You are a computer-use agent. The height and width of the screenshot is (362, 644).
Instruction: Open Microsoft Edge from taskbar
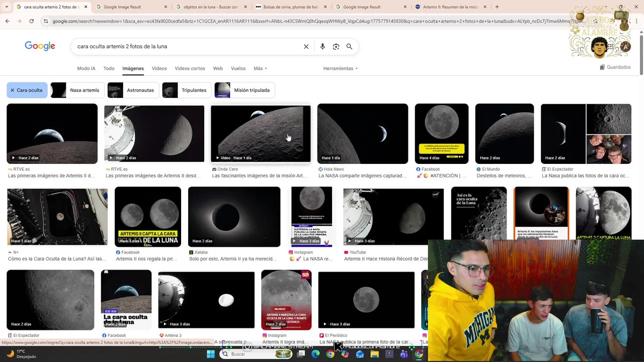[315, 354]
